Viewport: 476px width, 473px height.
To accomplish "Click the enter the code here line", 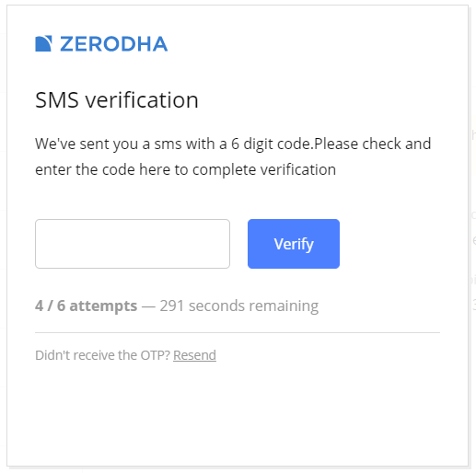I will (x=185, y=169).
